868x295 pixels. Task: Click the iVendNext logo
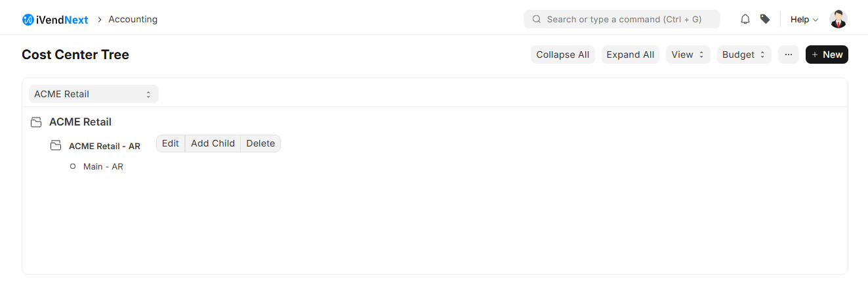pos(55,20)
